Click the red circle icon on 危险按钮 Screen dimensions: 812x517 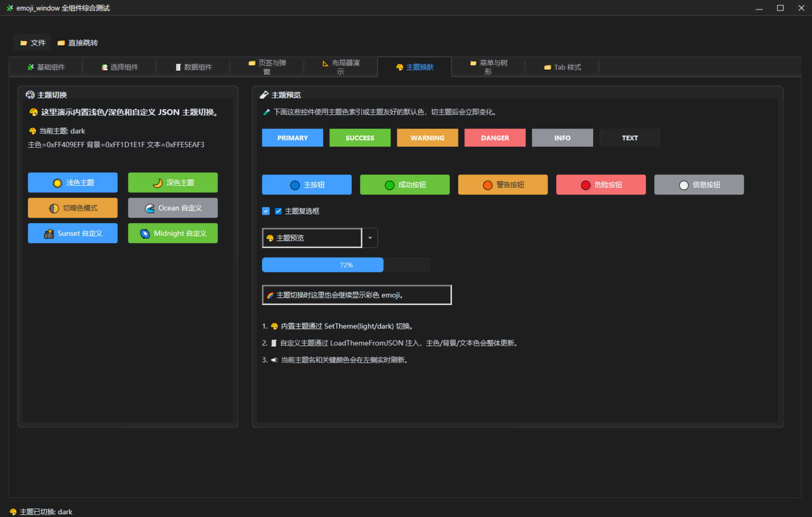pos(586,185)
